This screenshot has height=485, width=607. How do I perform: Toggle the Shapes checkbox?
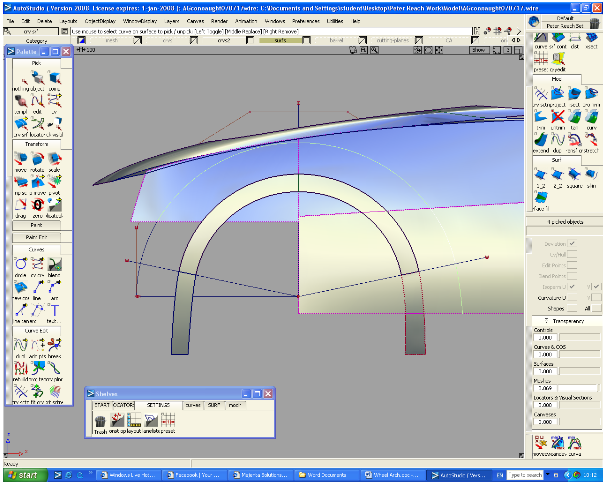(572, 308)
